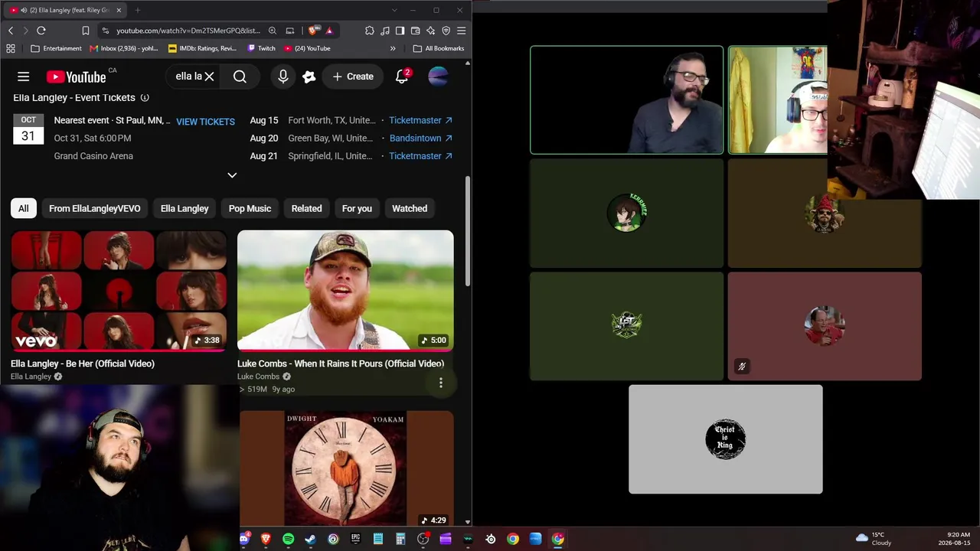Viewport: 980px width, 551px height.
Task: Show hidden bookmarks with the chevron
Action: click(x=393, y=48)
